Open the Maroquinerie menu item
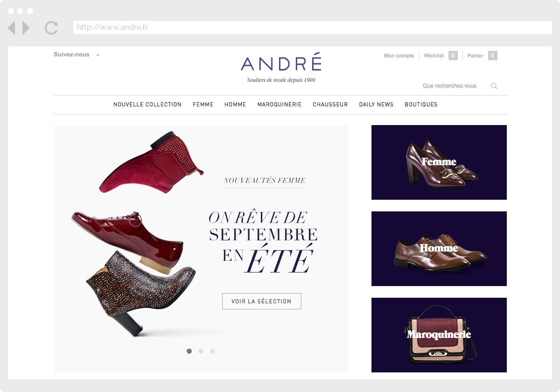 click(280, 105)
